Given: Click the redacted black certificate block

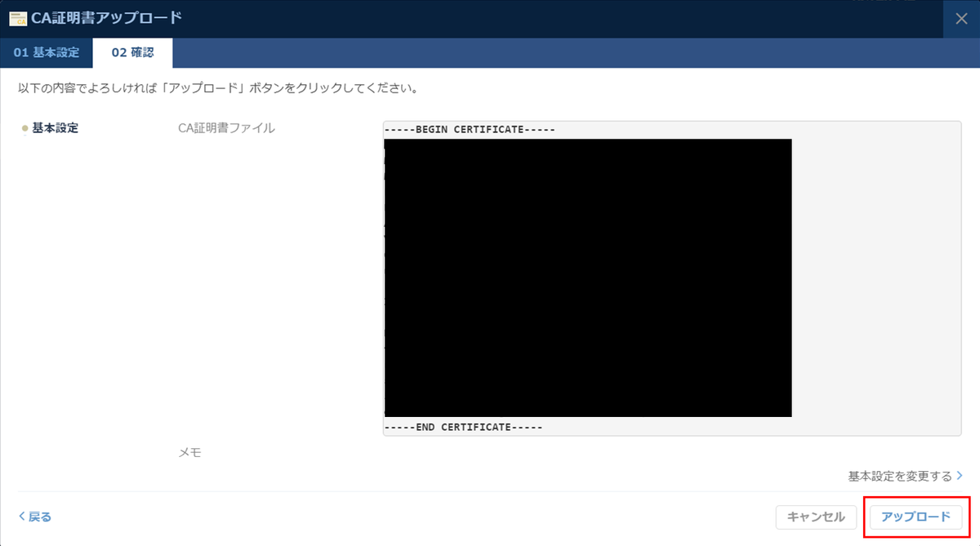Looking at the screenshot, I should 587,277.
